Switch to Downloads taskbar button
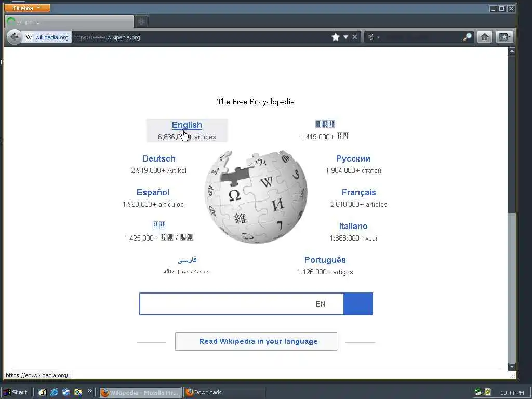This screenshot has height=399, width=532. pyautogui.click(x=224, y=393)
